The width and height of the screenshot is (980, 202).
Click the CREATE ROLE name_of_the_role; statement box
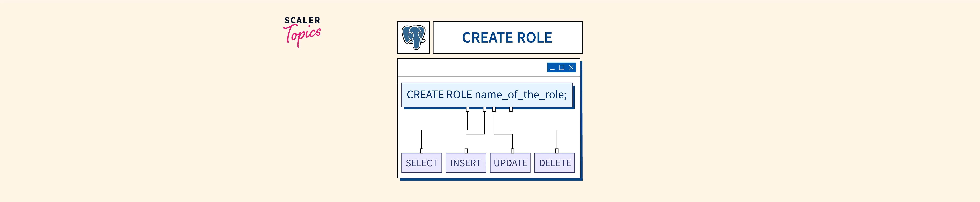pos(487,94)
